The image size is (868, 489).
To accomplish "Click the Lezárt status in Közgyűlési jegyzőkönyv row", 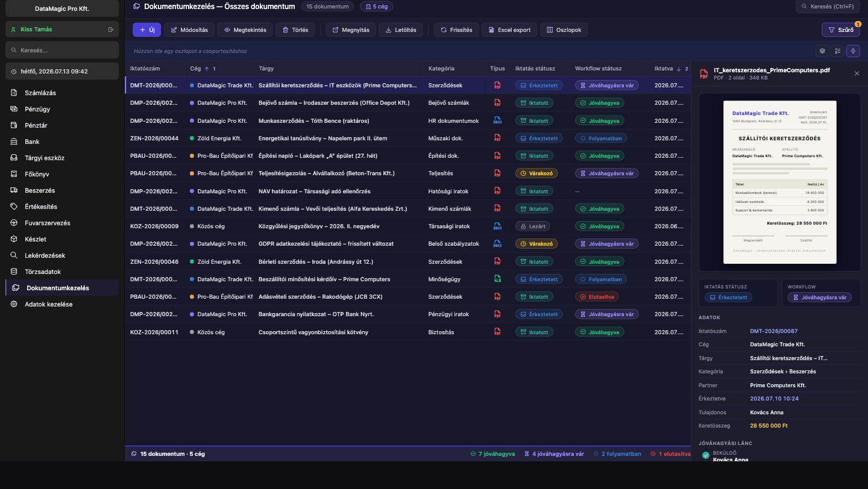I will (533, 226).
